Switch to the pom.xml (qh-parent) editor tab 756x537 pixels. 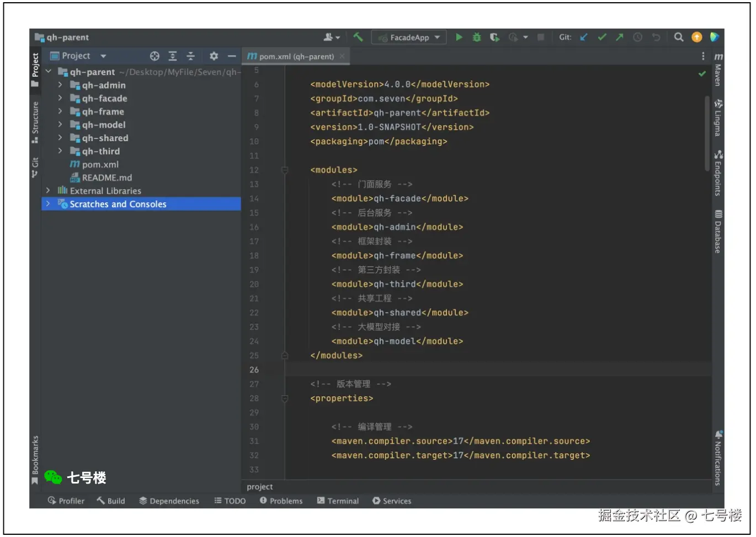[x=296, y=56]
